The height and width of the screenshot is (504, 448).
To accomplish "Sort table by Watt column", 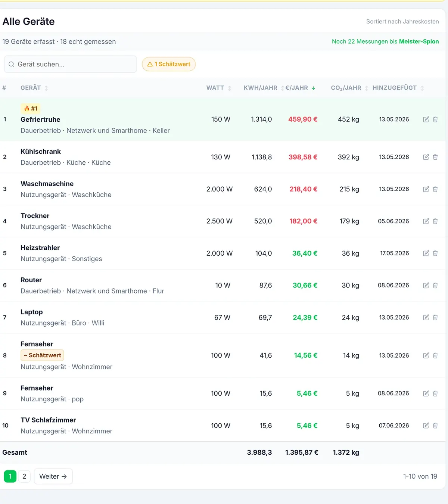I will tap(219, 88).
